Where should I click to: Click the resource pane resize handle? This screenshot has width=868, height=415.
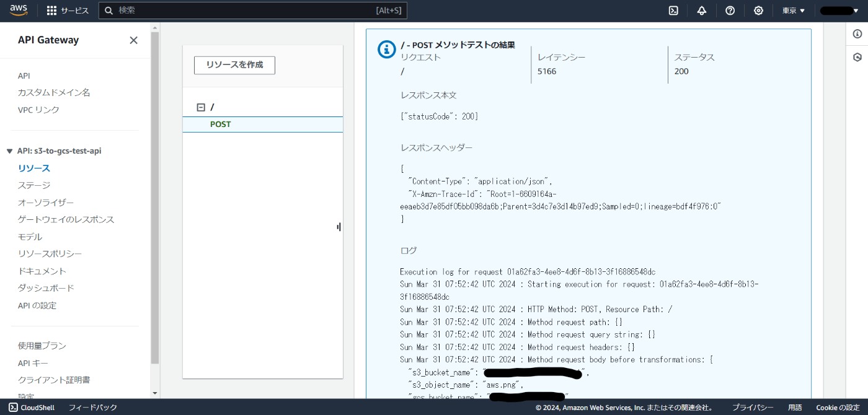click(339, 227)
